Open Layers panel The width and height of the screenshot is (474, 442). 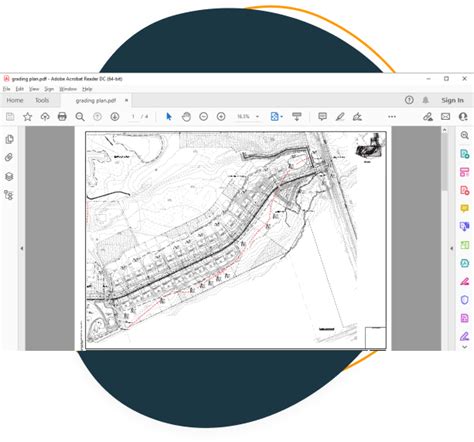pyautogui.click(x=9, y=176)
